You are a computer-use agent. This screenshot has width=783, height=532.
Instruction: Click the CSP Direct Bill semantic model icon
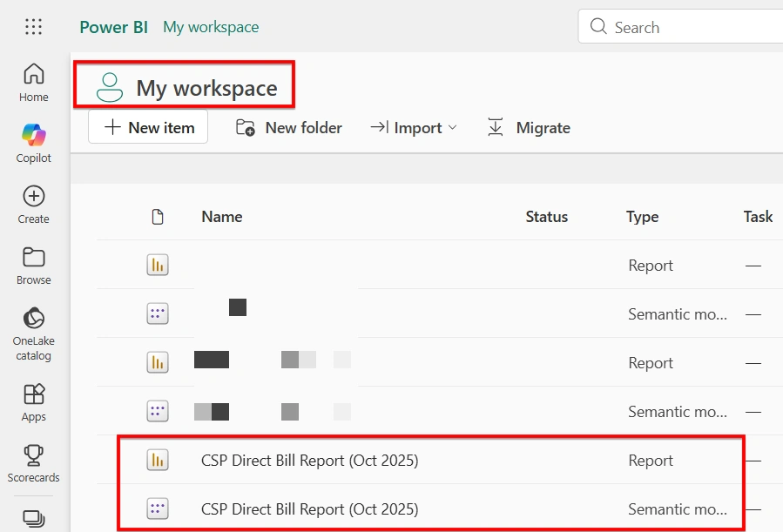point(158,508)
